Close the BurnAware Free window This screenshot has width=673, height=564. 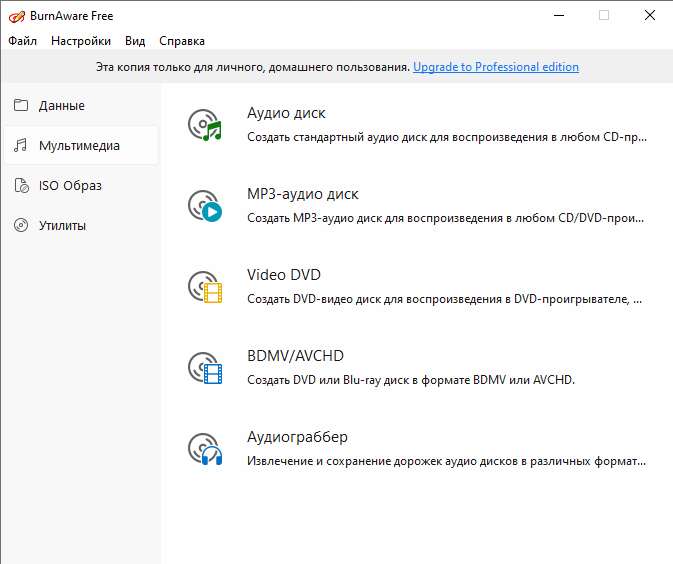point(650,15)
